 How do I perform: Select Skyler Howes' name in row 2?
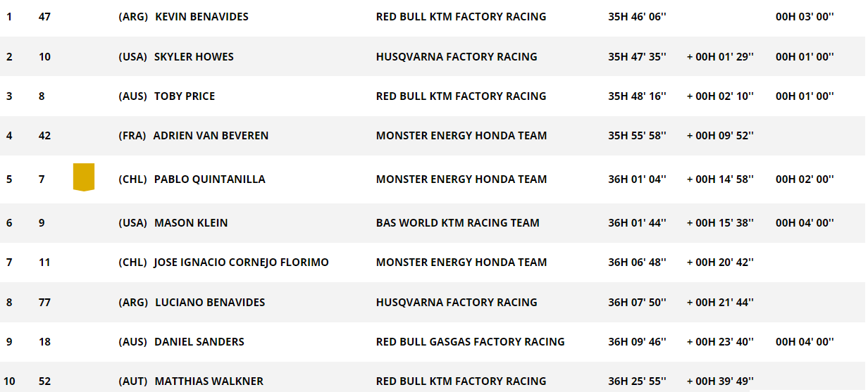click(x=194, y=56)
